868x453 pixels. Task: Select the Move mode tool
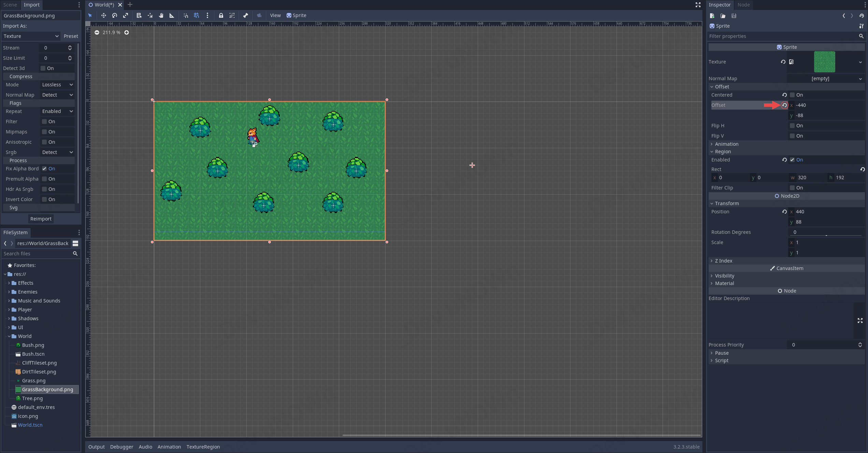(x=103, y=15)
